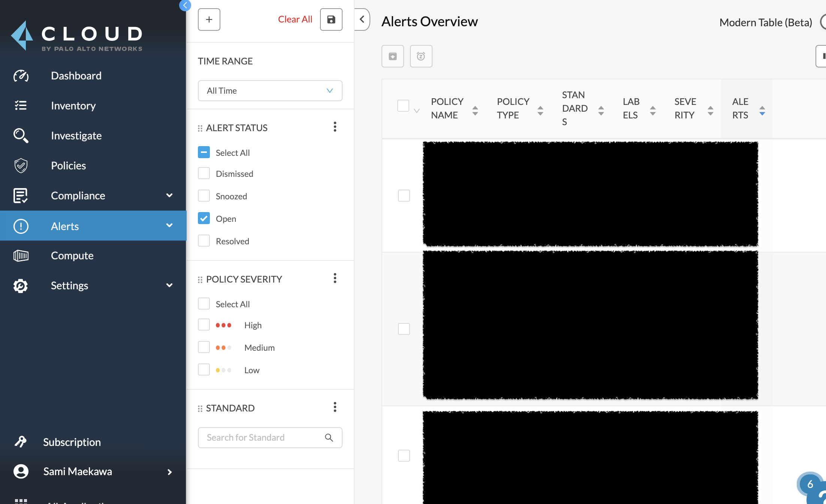Check the Dismissed alert status box

[x=204, y=173]
